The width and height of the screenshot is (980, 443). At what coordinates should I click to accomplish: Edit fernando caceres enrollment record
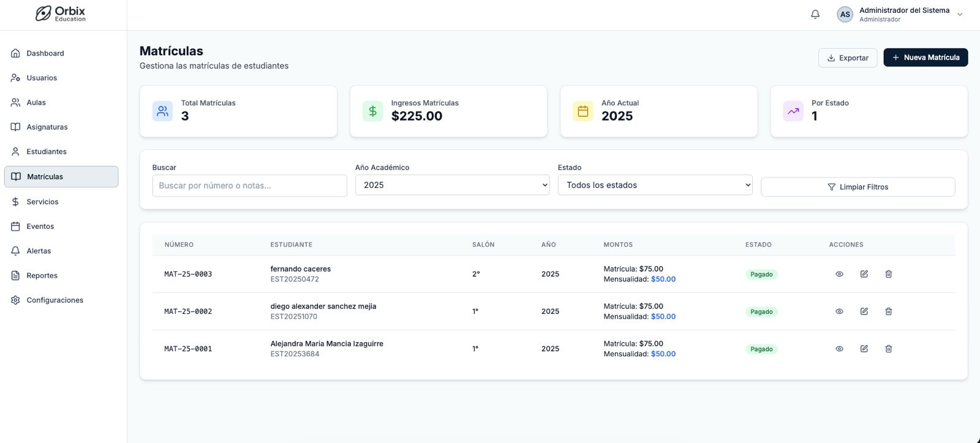[x=864, y=274]
